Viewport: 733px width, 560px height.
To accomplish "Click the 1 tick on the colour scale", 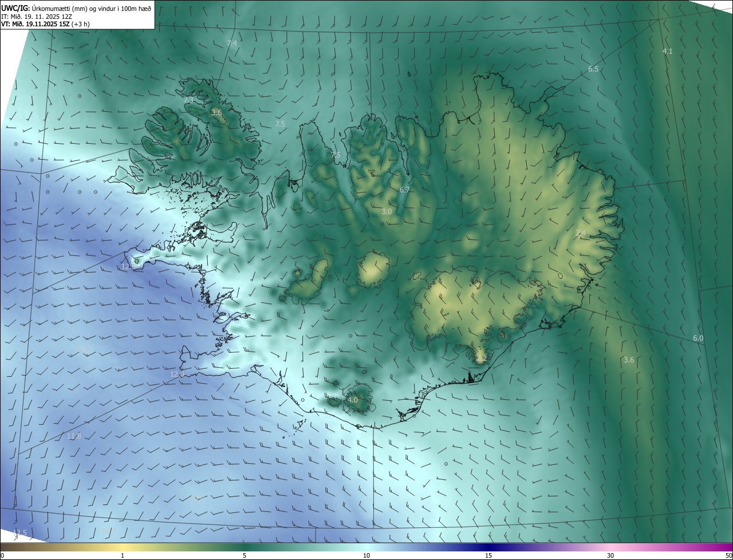I will tap(123, 555).
